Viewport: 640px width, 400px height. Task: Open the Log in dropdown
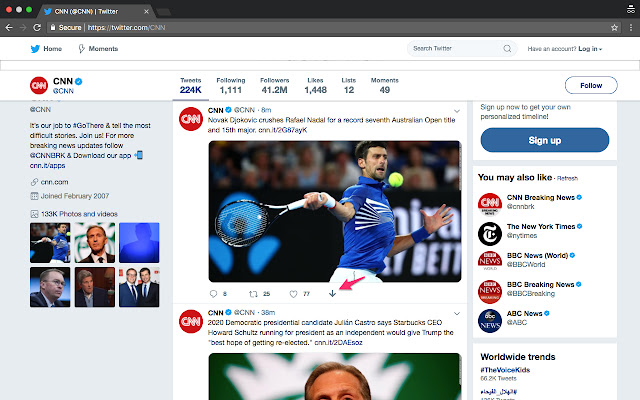click(590, 49)
